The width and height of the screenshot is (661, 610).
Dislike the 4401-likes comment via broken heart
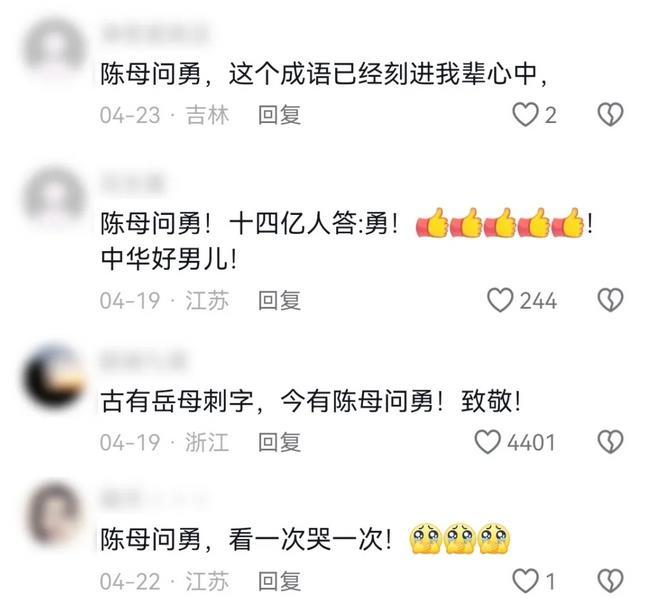point(610,442)
